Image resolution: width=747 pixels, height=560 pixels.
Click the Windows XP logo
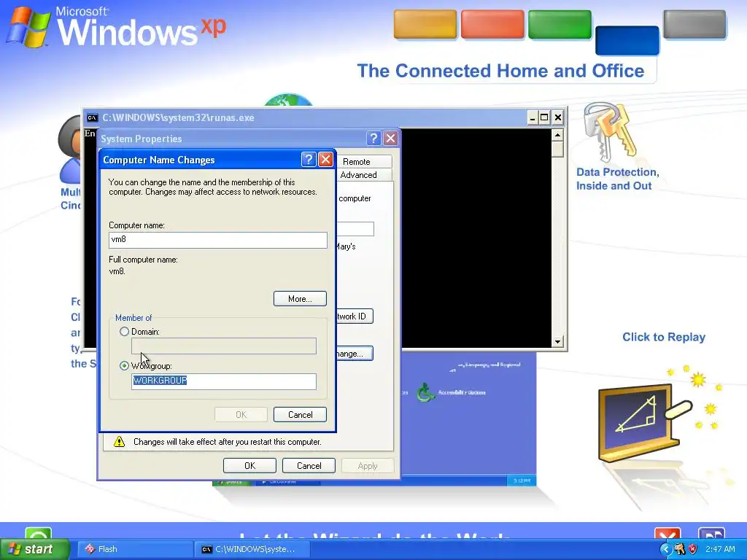click(116, 26)
